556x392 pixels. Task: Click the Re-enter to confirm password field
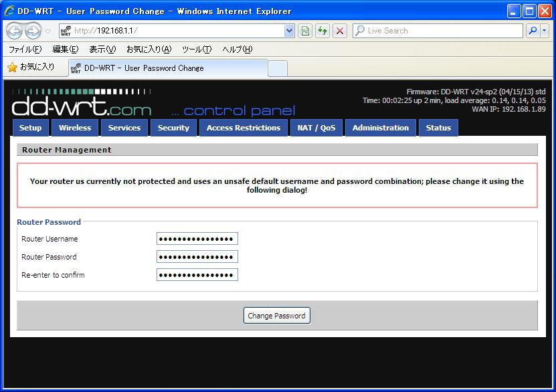[x=197, y=275]
